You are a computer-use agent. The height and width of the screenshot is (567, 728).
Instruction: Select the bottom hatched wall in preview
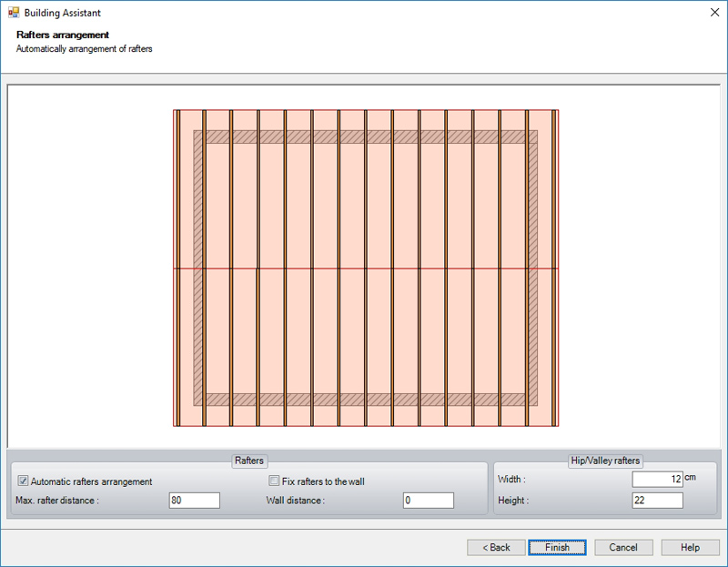tap(364, 400)
